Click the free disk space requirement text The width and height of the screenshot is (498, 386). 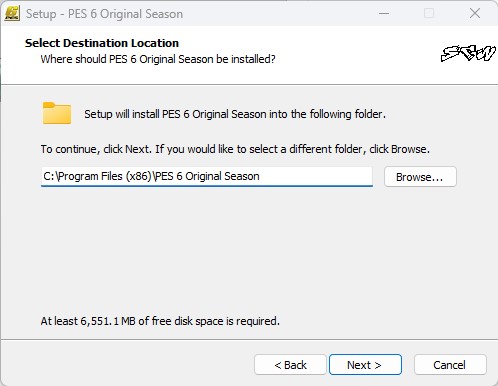point(160,321)
